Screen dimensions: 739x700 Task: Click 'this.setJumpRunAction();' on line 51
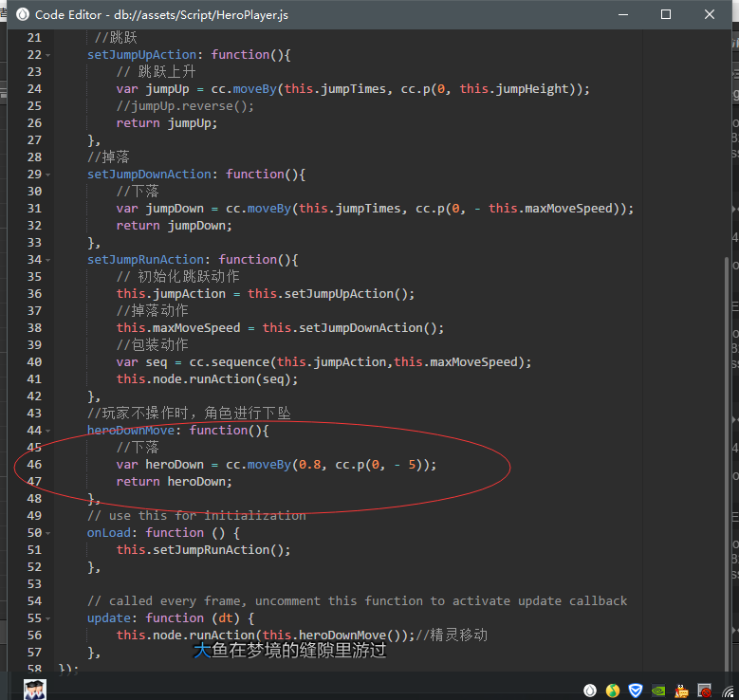[x=204, y=549]
